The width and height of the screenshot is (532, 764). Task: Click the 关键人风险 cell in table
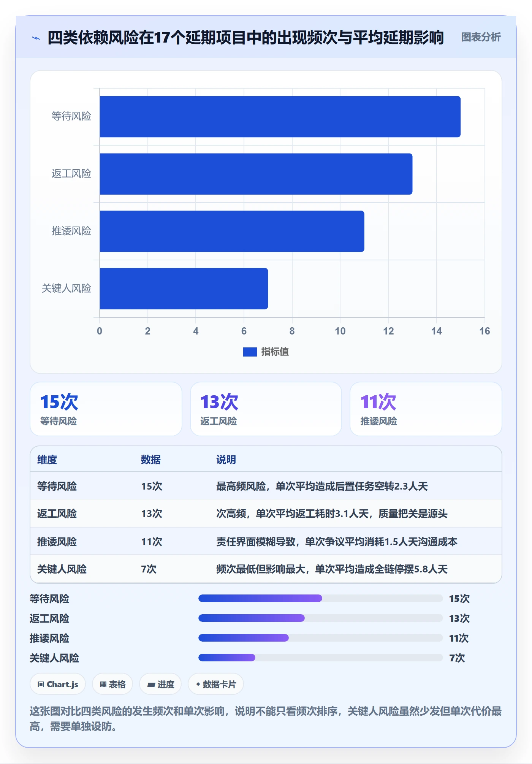pos(62,569)
